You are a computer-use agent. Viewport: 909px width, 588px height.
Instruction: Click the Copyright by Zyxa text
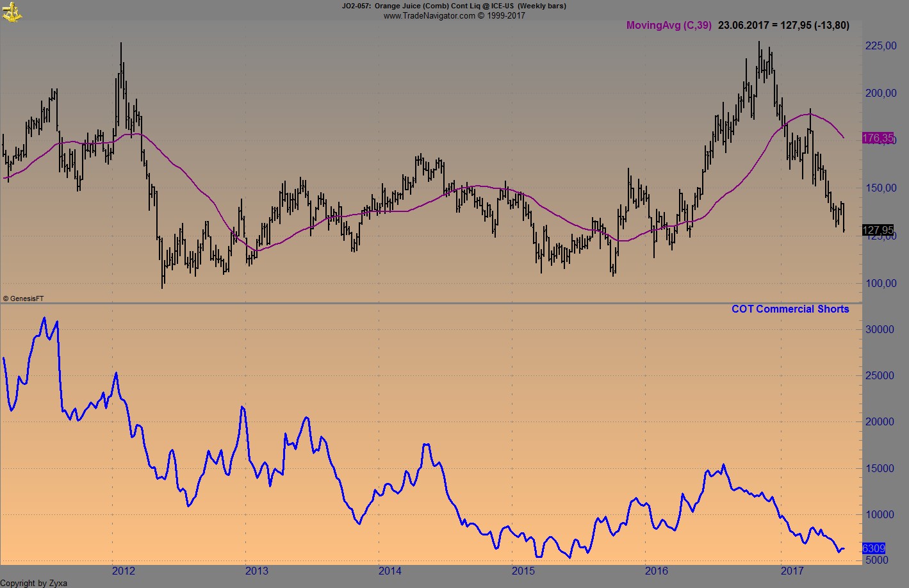pos(33,584)
